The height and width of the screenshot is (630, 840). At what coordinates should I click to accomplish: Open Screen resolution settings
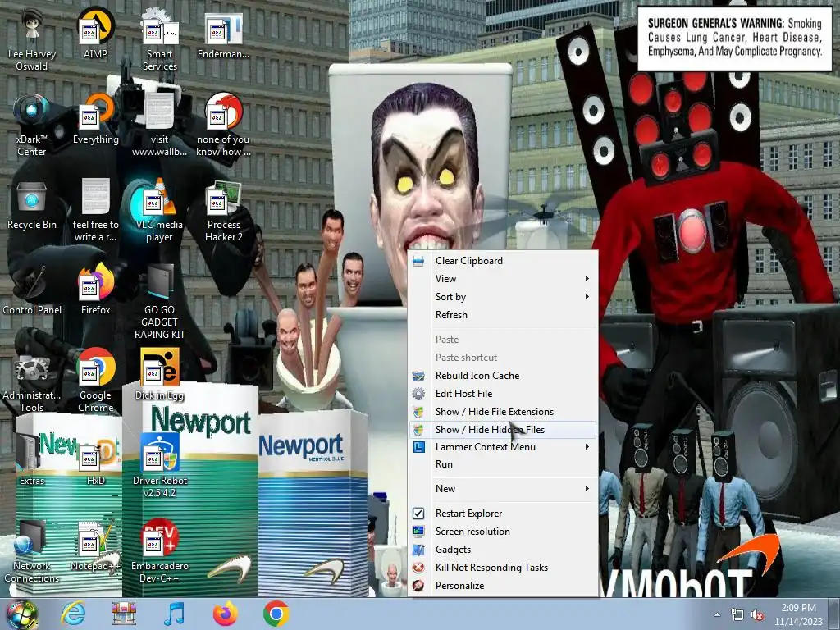pyautogui.click(x=503, y=532)
